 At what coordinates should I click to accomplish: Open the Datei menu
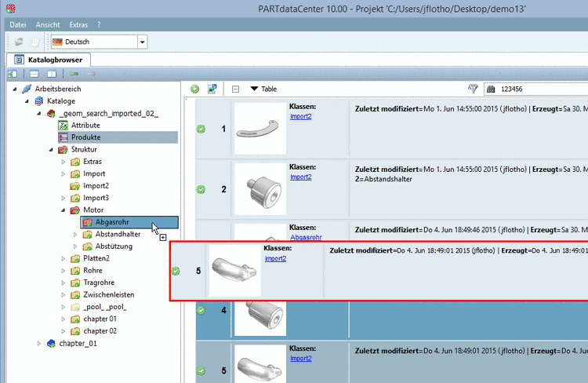(17, 25)
